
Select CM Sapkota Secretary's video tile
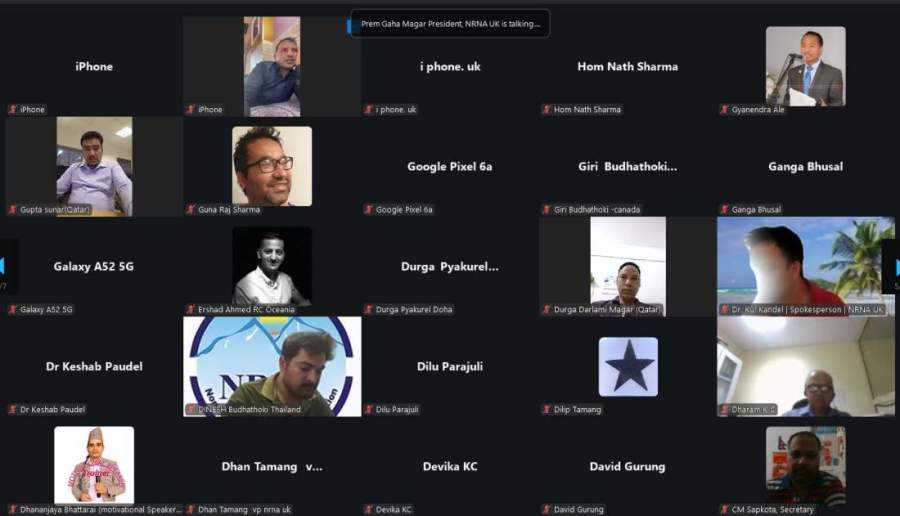tap(805, 465)
